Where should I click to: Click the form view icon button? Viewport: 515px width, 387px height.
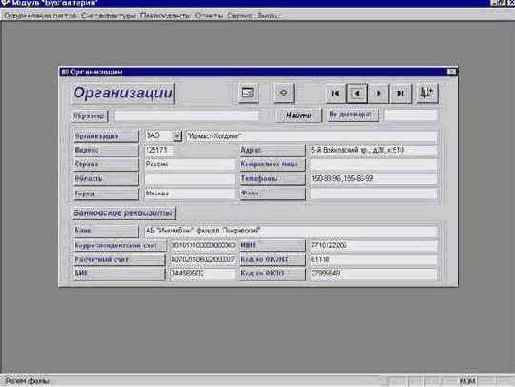pyautogui.click(x=248, y=92)
